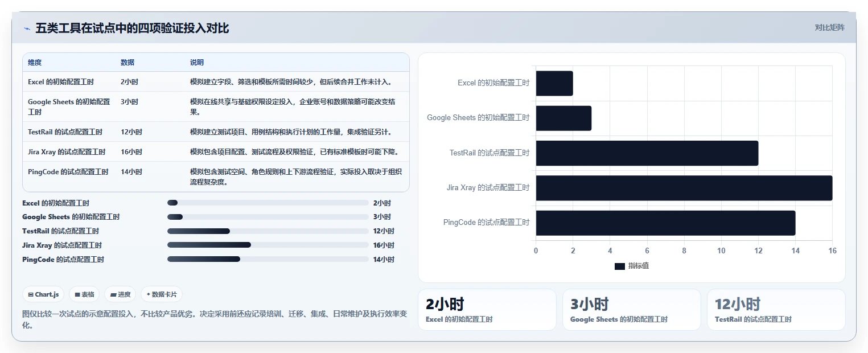868x353 pixels.
Task: Click the TestRail bar in the chart
Action: 647,153
